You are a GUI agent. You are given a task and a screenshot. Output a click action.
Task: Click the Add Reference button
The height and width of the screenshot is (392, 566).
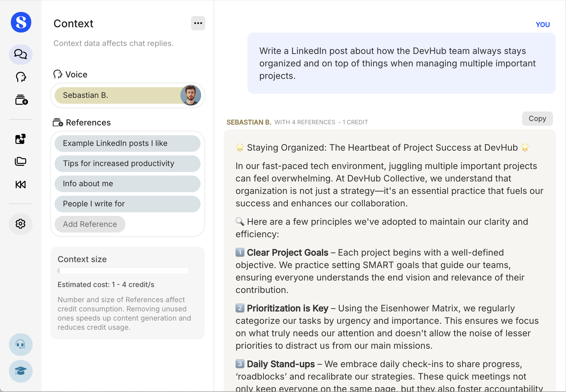pos(90,224)
